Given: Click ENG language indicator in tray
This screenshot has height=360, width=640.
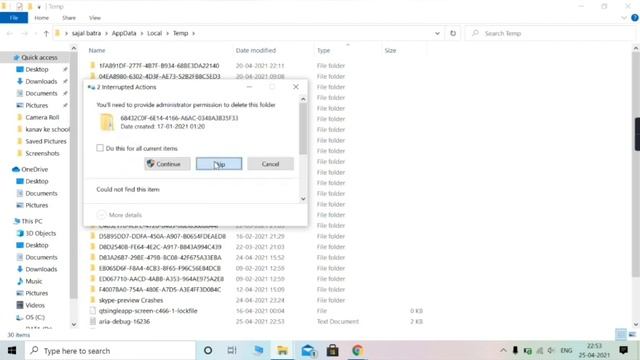Looking at the screenshot, I should coord(566,351).
